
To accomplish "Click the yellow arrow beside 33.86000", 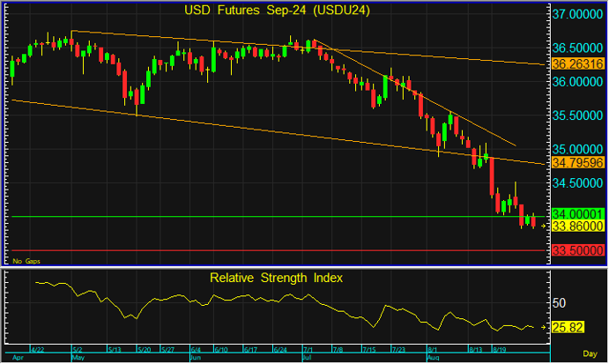I will (544, 226).
